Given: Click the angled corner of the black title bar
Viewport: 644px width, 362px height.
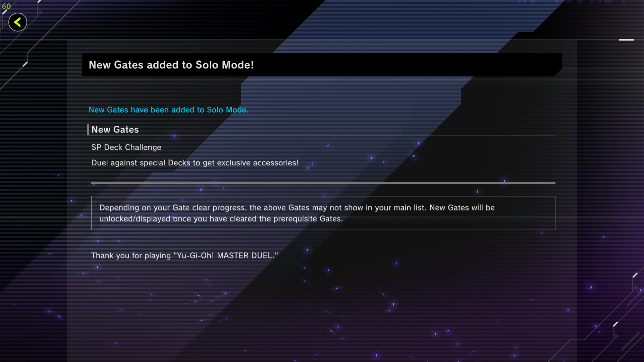Looking at the screenshot, I should (x=558, y=73).
